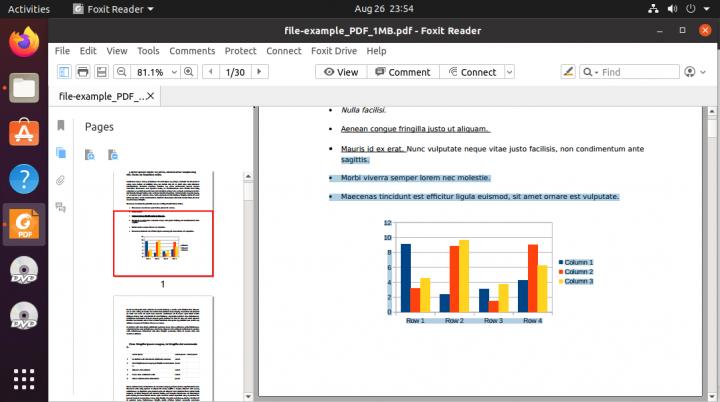This screenshot has height=402, width=720.
Task: Toggle the Pages thumbnails panel icon
Action: tap(61, 153)
